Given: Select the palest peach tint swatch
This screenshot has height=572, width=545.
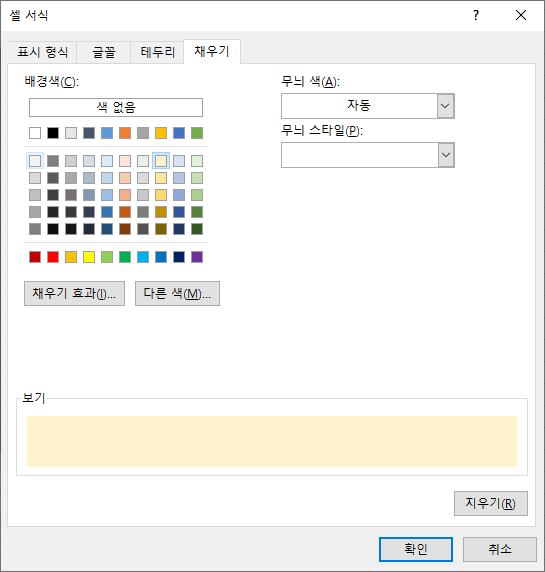Looking at the screenshot, I should 125,161.
